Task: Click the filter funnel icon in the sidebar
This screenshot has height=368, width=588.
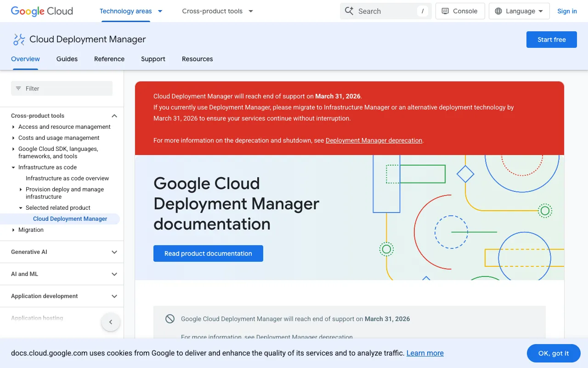Action: [18, 88]
